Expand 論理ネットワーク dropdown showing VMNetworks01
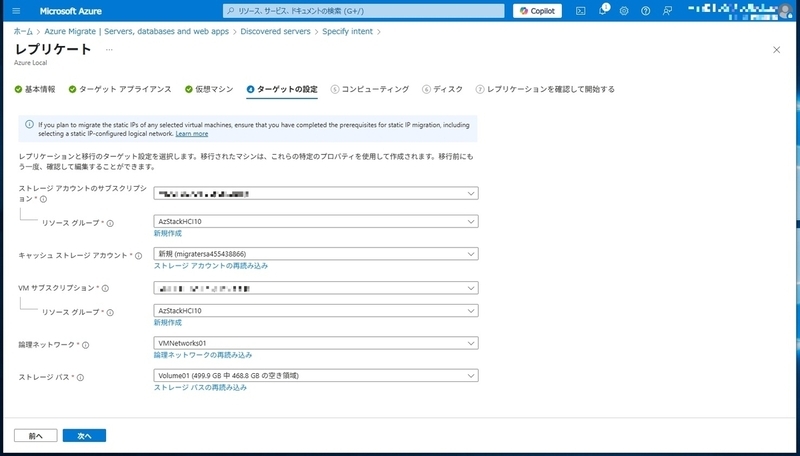800x456 pixels. point(316,343)
